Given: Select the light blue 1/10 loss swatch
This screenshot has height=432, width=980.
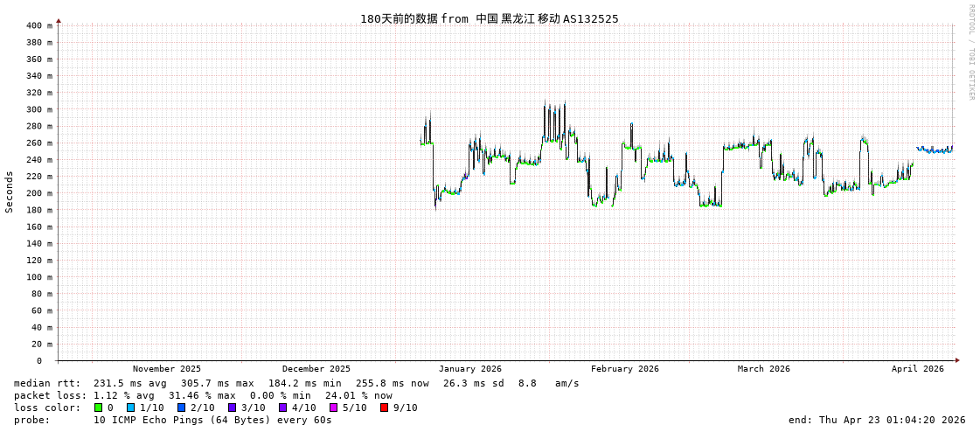Looking at the screenshot, I should click(130, 408).
